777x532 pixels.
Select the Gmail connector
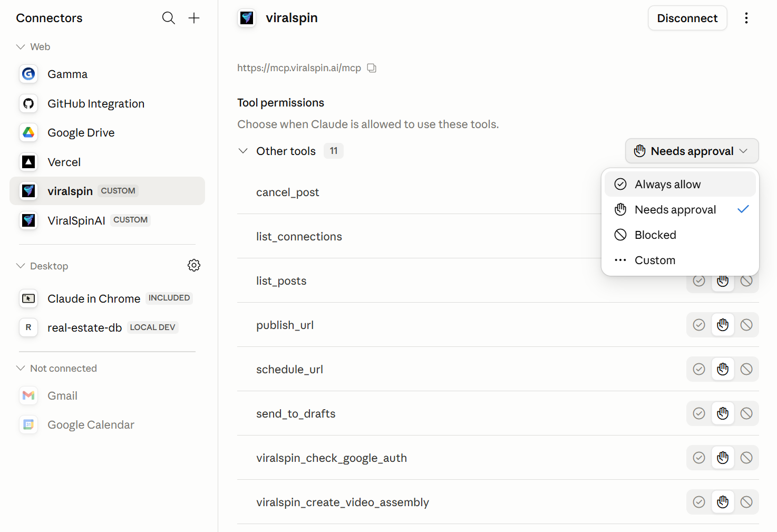(107, 395)
